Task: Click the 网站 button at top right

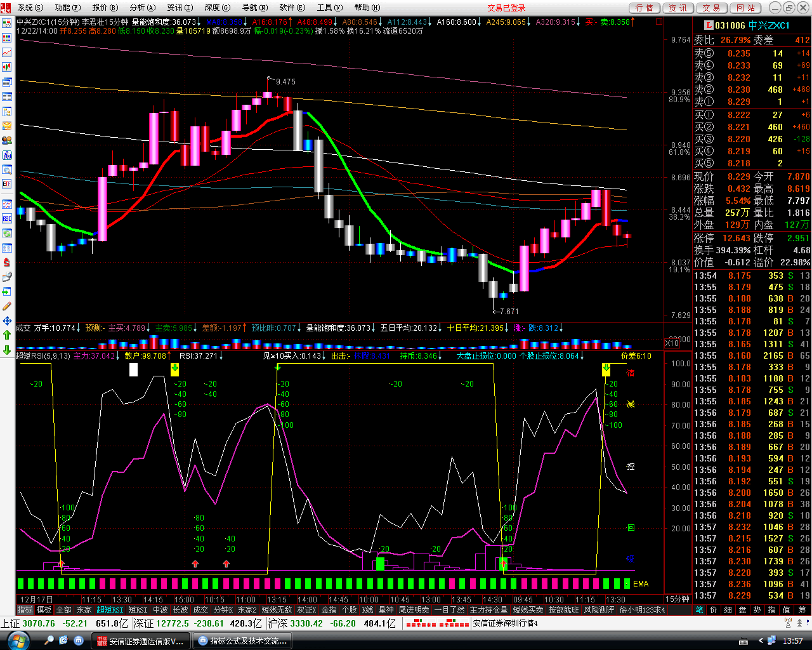Action: click(745, 8)
